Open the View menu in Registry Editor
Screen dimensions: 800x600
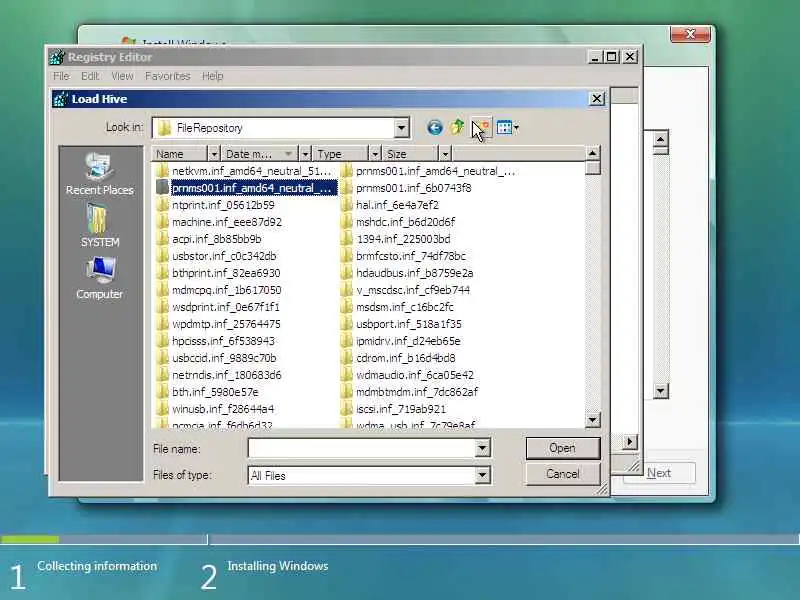tap(122, 76)
